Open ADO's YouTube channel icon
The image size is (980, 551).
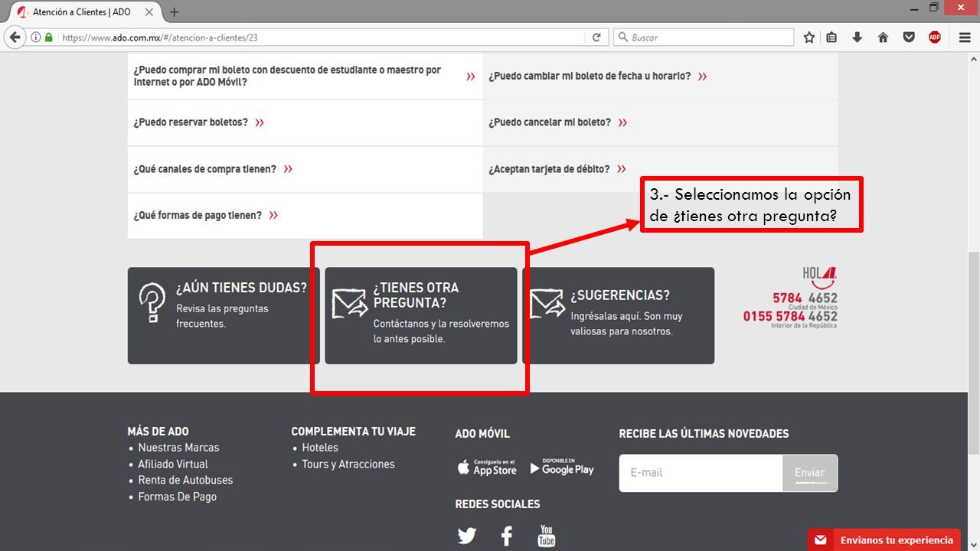(x=546, y=536)
